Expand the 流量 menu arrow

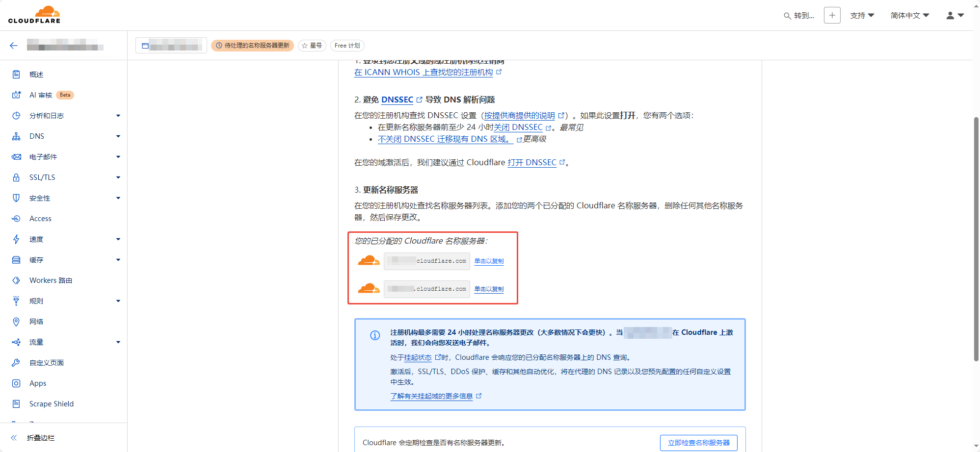[118, 342]
